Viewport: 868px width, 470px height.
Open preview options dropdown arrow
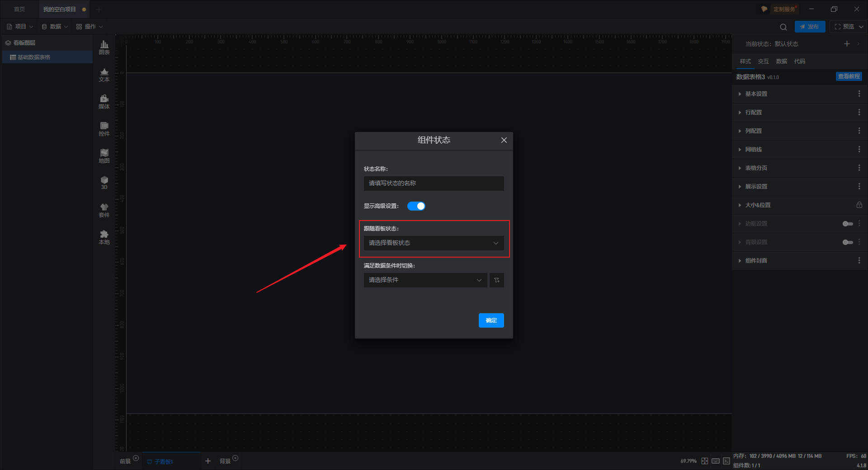(x=861, y=27)
